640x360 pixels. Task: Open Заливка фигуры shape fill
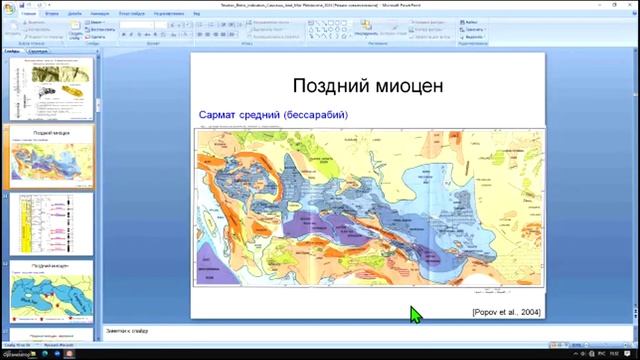click(427, 22)
